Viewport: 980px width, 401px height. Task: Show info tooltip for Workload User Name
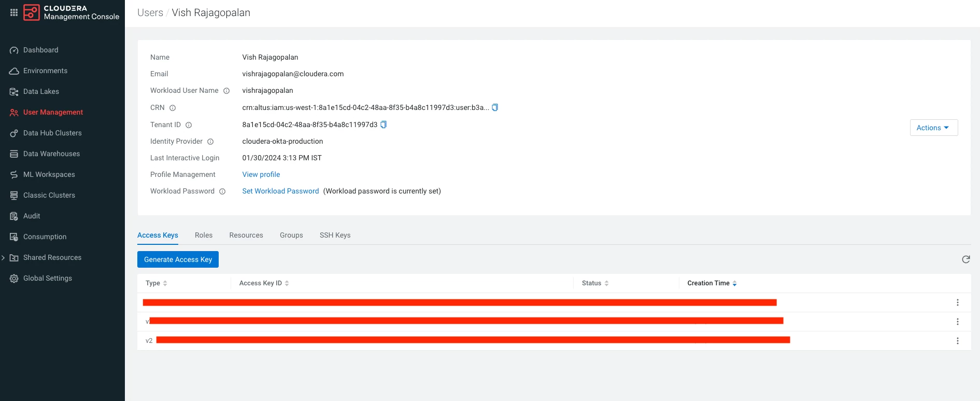tap(226, 91)
